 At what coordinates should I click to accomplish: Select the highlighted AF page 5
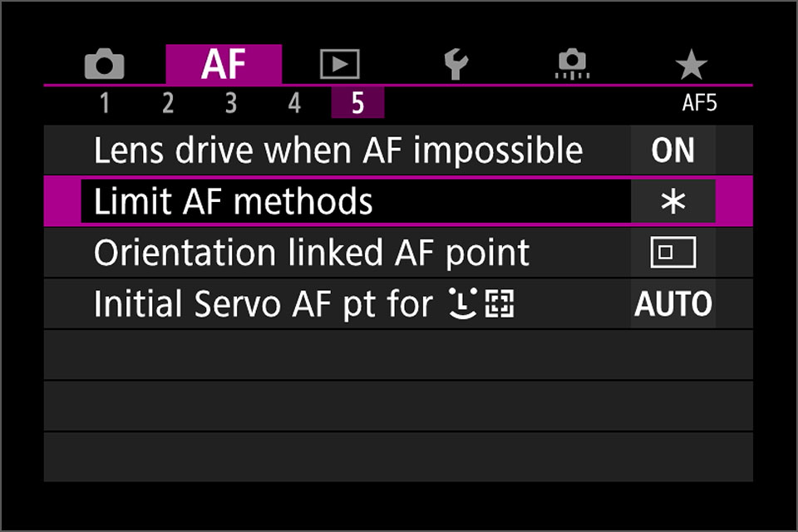(x=357, y=103)
